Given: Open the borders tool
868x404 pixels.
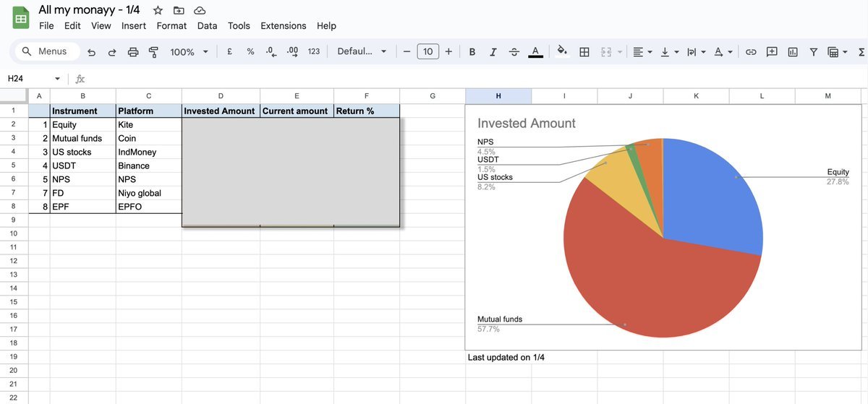Looking at the screenshot, I should (584, 52).
